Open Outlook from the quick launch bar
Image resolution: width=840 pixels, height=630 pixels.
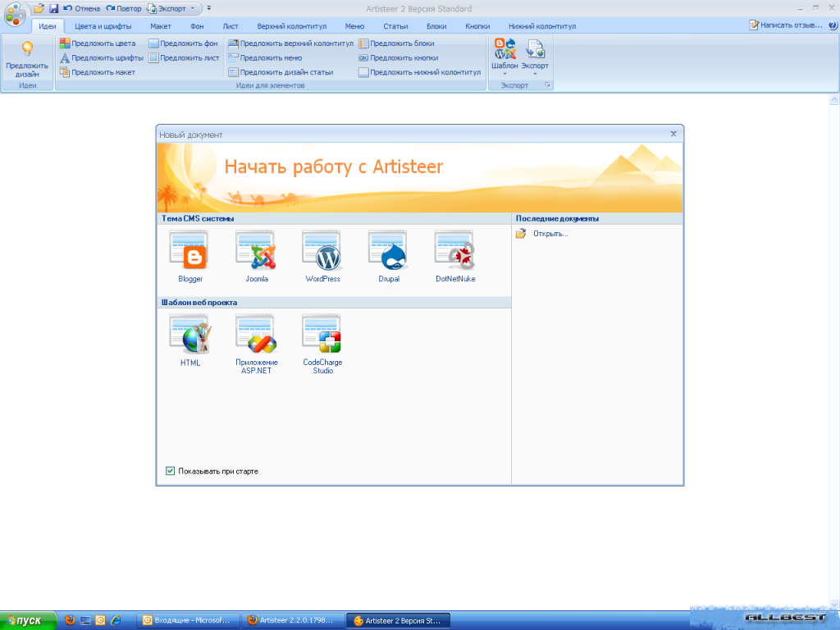[100, 620]
